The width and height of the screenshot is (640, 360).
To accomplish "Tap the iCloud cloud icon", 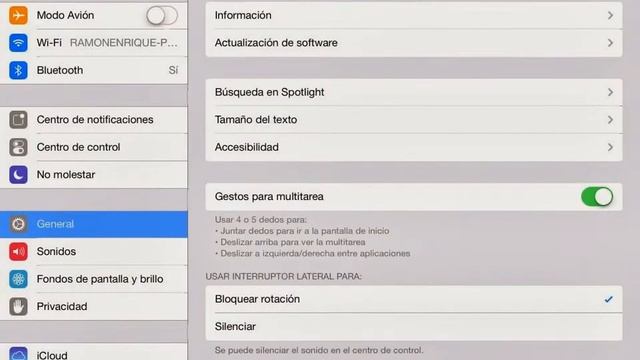I will pyautogui.click(x=18, y=353).
